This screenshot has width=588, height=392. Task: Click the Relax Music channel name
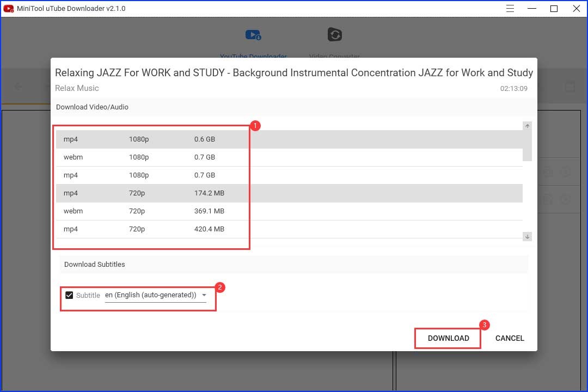coord(77,88)
